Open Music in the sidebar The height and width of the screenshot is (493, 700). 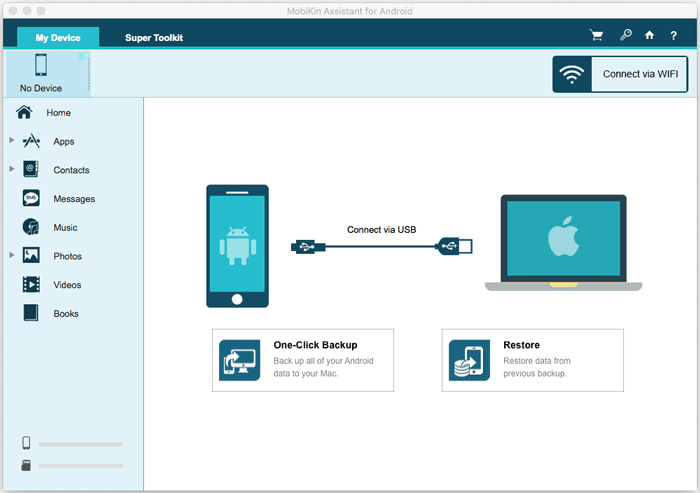[x=66, y=228]
